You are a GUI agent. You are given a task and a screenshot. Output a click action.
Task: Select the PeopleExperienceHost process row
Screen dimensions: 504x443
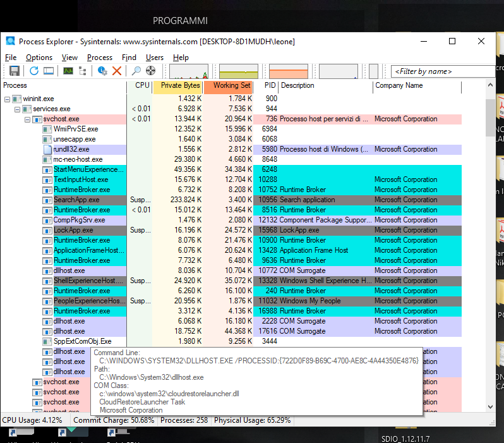tap(231, 301)
